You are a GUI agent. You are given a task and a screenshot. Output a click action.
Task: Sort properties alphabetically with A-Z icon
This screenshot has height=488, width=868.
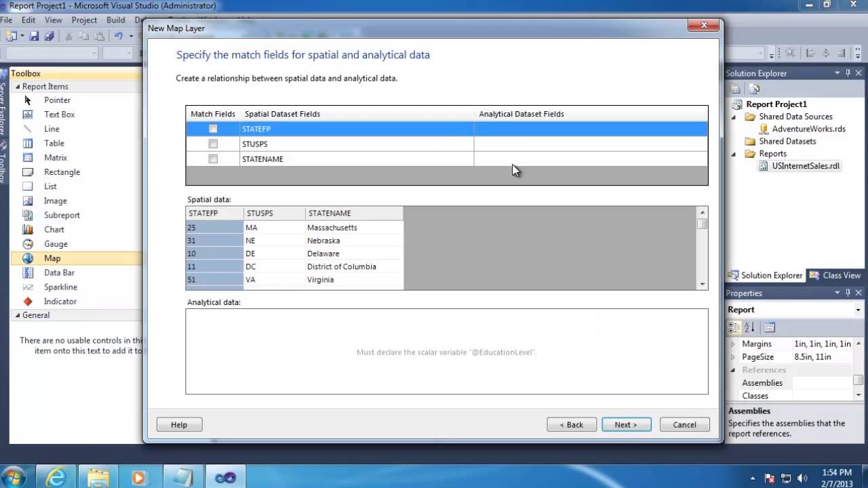pos(749,327)
